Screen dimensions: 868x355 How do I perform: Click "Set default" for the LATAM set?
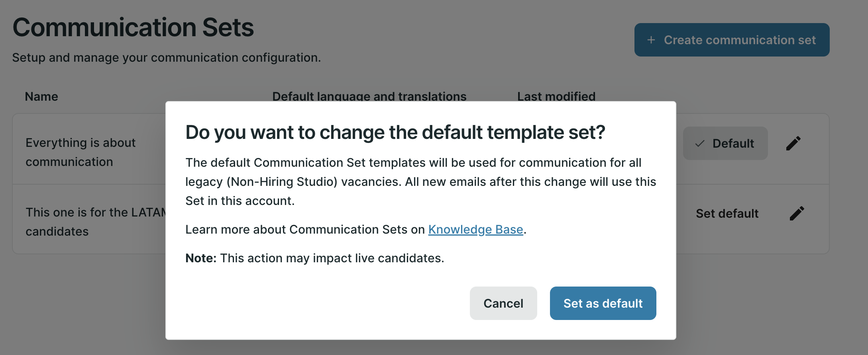[727, 214]
